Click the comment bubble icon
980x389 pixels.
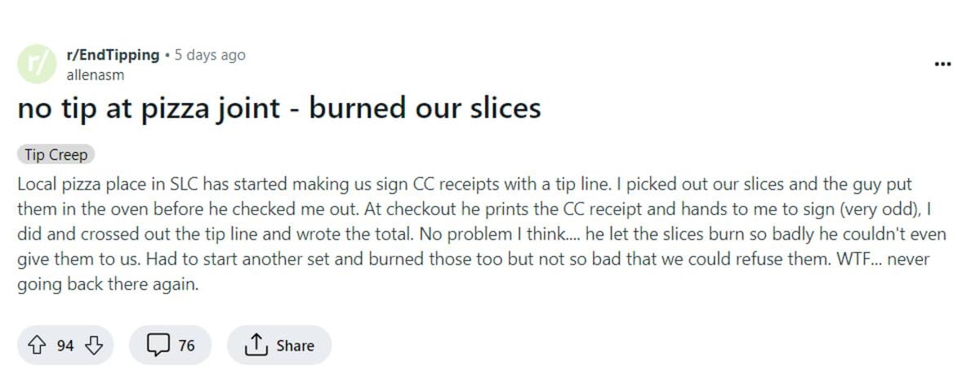pyautogui.click(x=157, y=346)
